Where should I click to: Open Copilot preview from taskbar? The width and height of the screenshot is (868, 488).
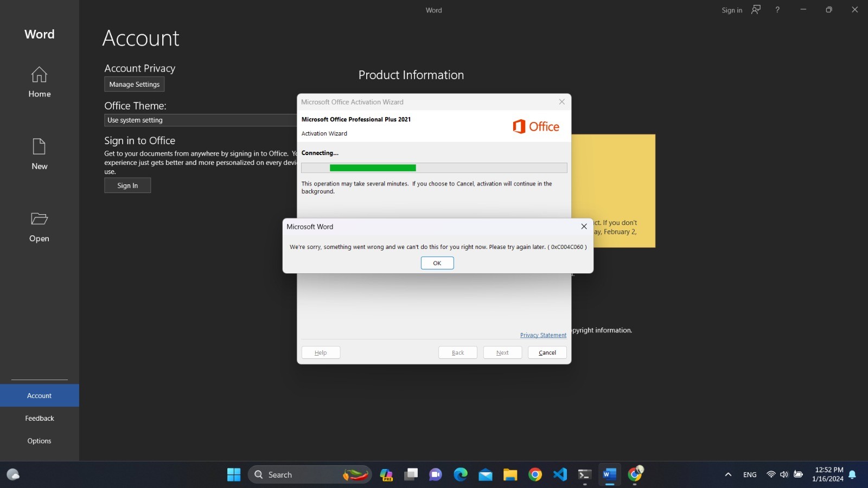pos(386,474)
